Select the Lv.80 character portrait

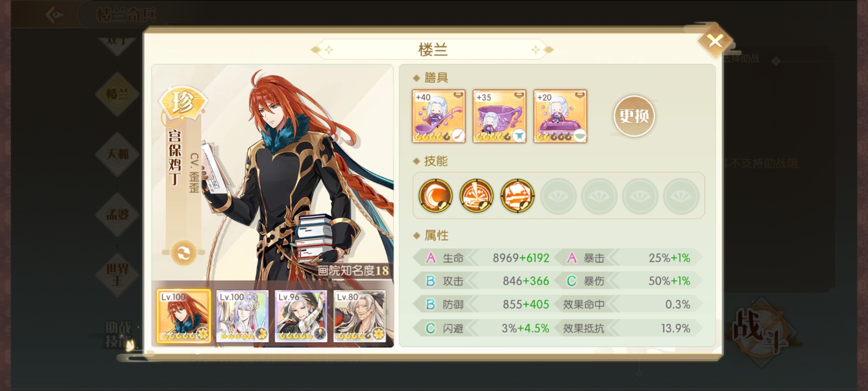tap(359, 316)
